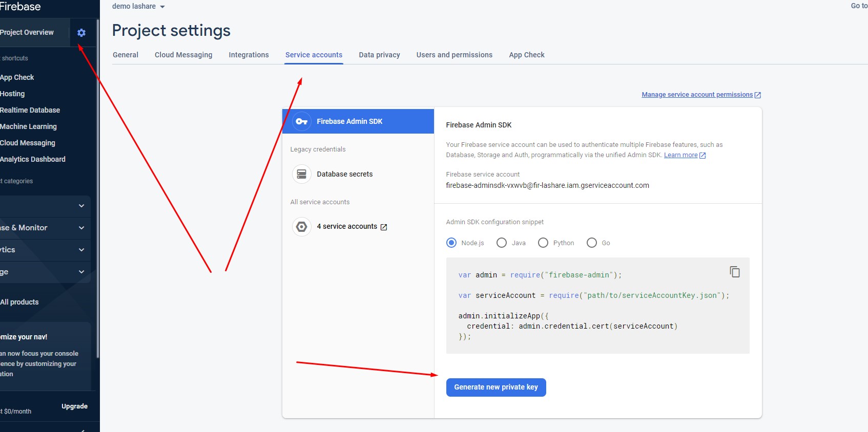Open Cloud Messaging in the sidebar
This screenshot has height=432, width=868.
(x=28, y=143)
